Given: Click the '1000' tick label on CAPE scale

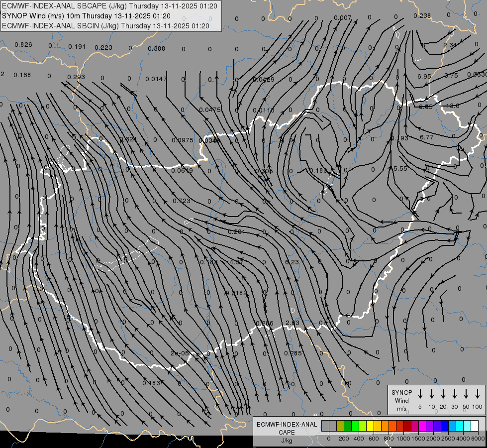Looking at the screenshot, I should coord(404,439).
